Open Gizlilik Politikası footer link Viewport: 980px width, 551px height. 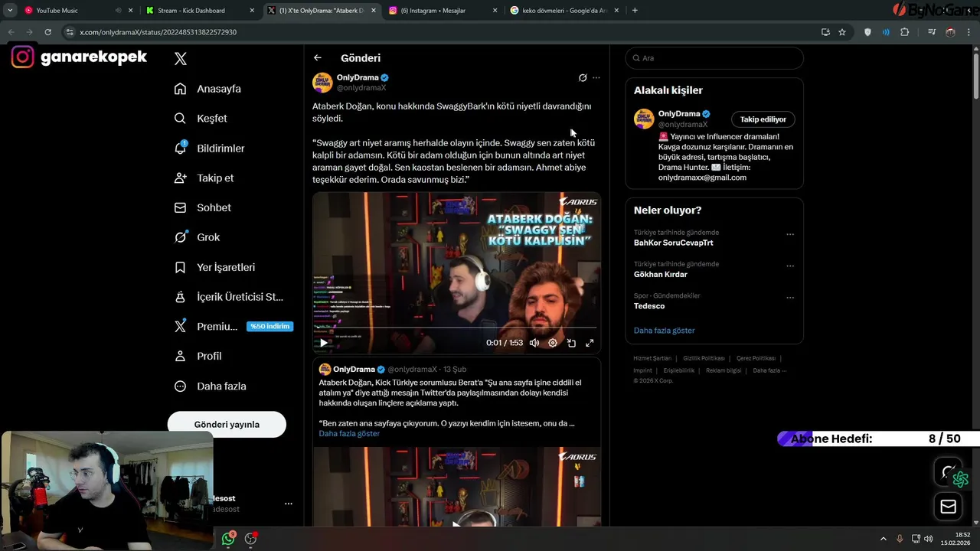point(704,358)
